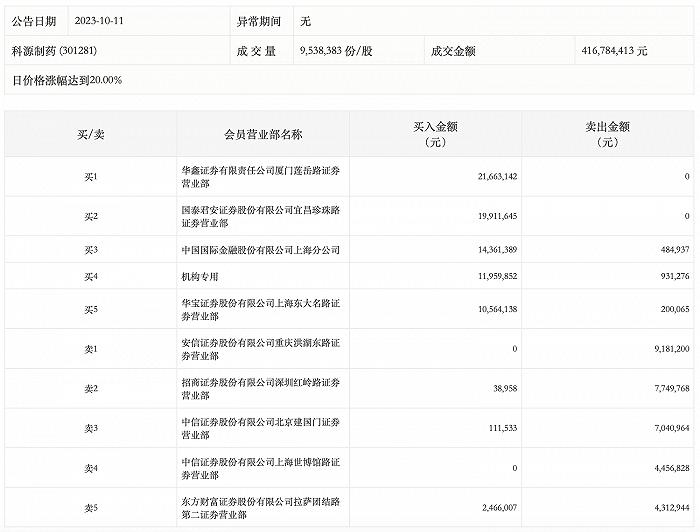Click the 机构专用 row name
The height and width of the screenshot is (532, 700).
[x=199, y=276]
